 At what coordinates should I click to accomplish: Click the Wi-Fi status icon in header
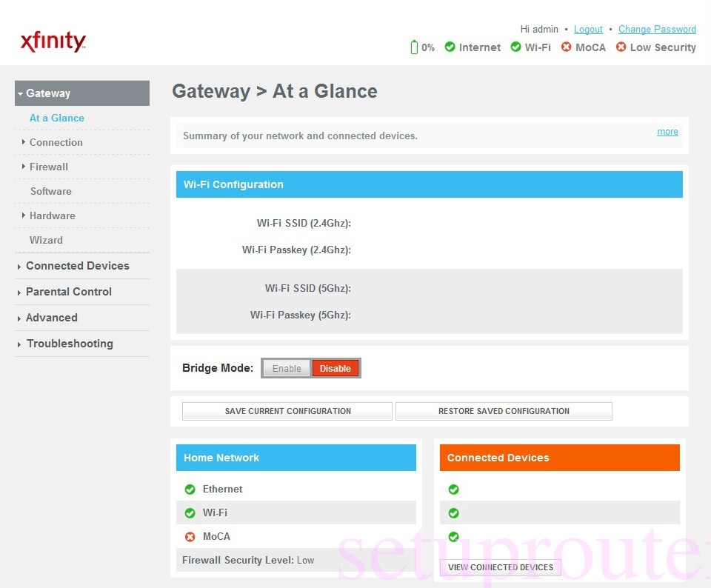tap(516, 47)
